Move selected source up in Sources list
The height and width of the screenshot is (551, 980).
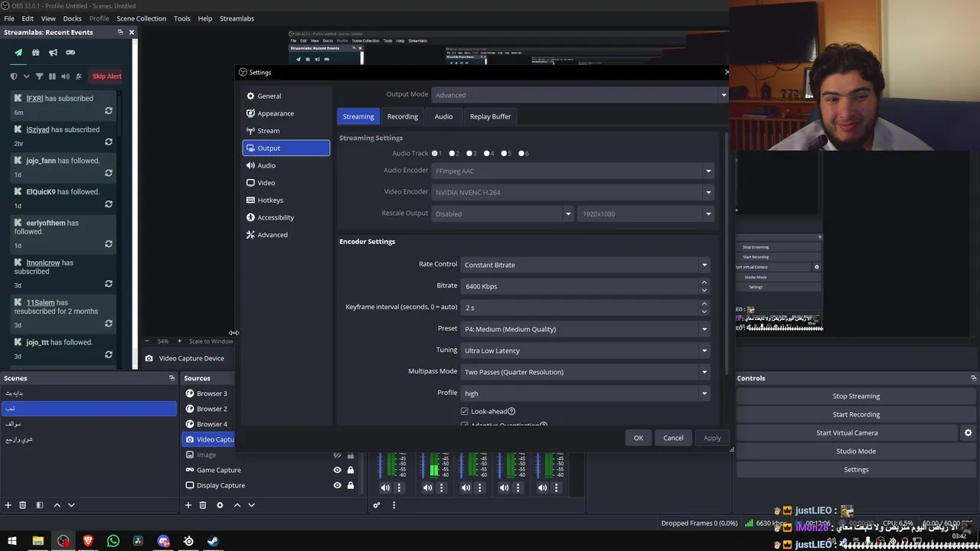(x=237, y=505)
